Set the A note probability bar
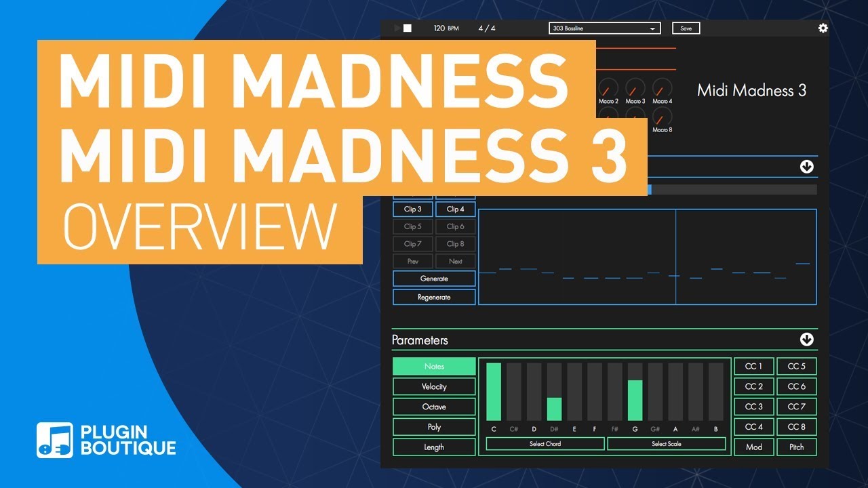 675,392
